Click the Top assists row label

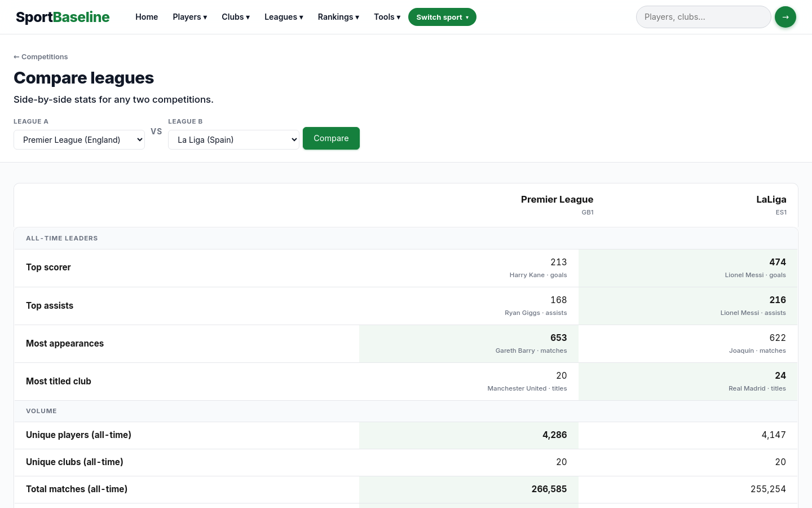click(50, 305)
